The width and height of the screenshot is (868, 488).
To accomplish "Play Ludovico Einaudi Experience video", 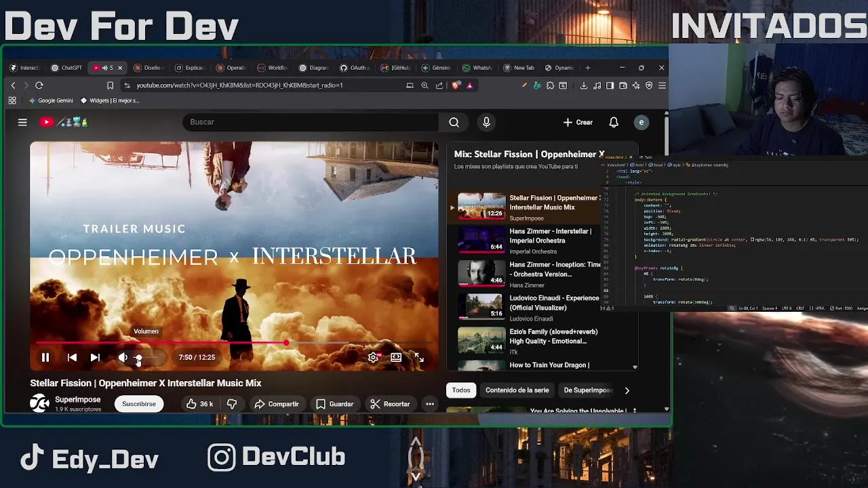I will pyautogui.click(x=528, y=308).
